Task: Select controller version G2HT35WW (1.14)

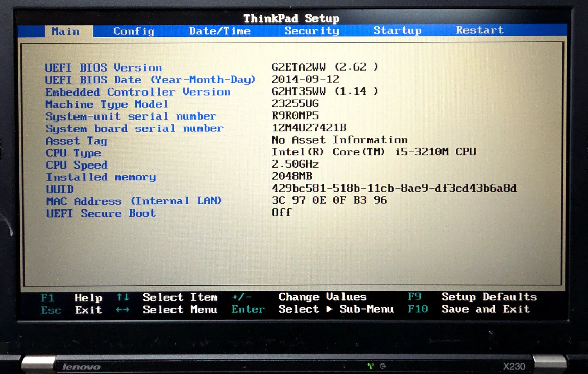Action: click(325, 91)
